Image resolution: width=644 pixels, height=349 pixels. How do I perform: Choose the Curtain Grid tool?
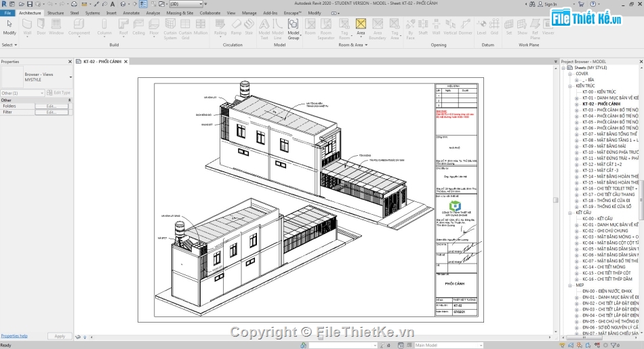click(x=185, y=28)
